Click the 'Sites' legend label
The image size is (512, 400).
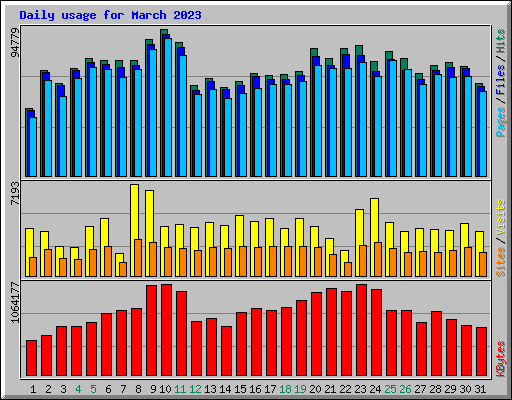pyautogui.click(x=501, y=262)
